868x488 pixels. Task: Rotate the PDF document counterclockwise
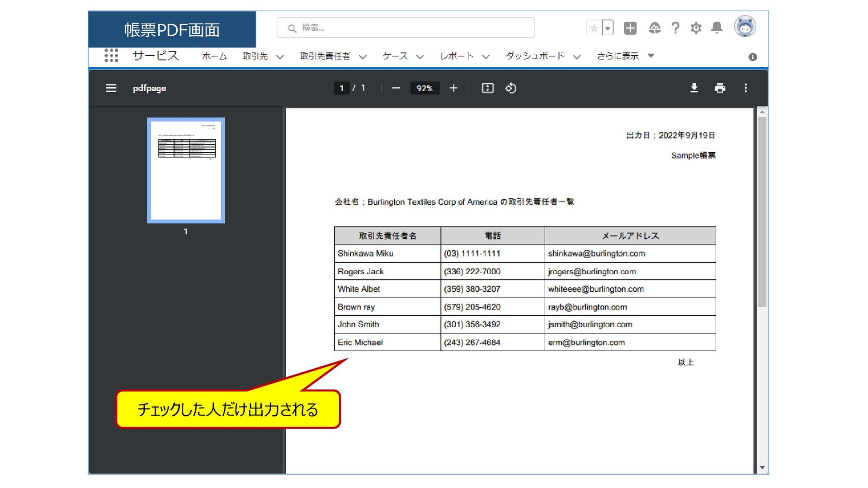pyautogui.click(x=511, y=88)
